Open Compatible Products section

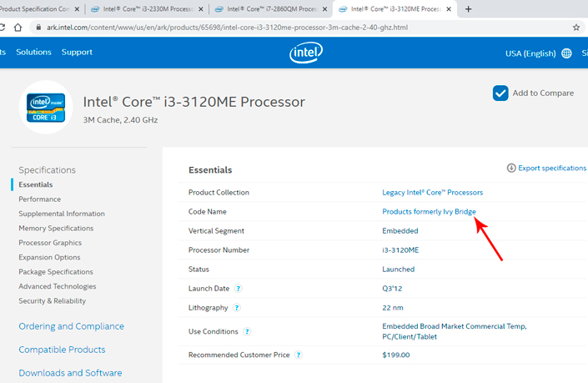pyautogui.click(x=62, y=350)
